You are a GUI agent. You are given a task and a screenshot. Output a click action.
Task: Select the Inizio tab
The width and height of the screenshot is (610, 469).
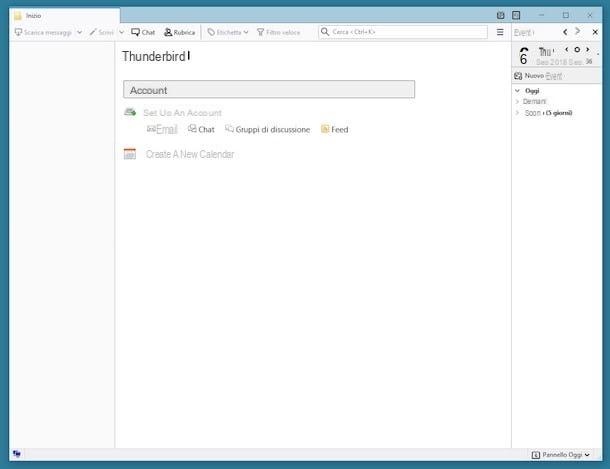65,16
